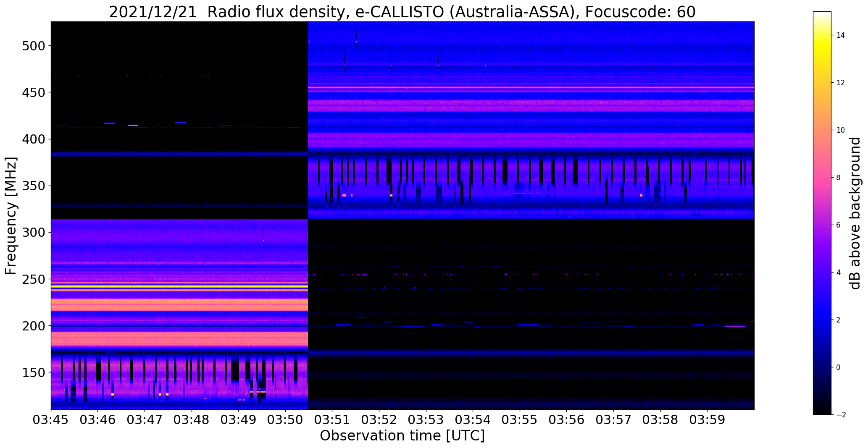868x448 pixels.
Task: Click the 03:50 time tick label
Action: (x=286, y=420)
